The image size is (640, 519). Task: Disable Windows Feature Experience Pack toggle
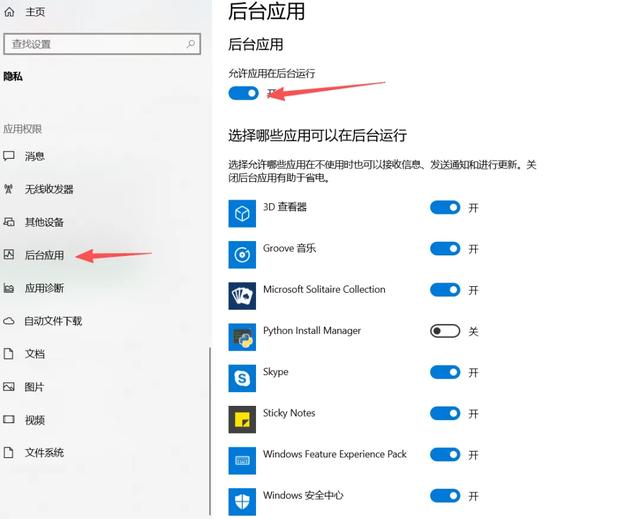(445, 455)
